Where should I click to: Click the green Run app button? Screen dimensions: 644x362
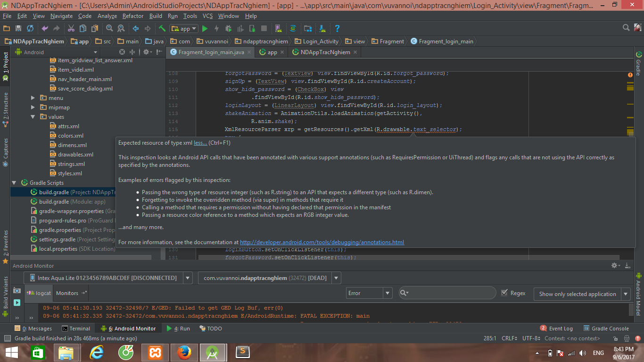(x=205, y=29)
